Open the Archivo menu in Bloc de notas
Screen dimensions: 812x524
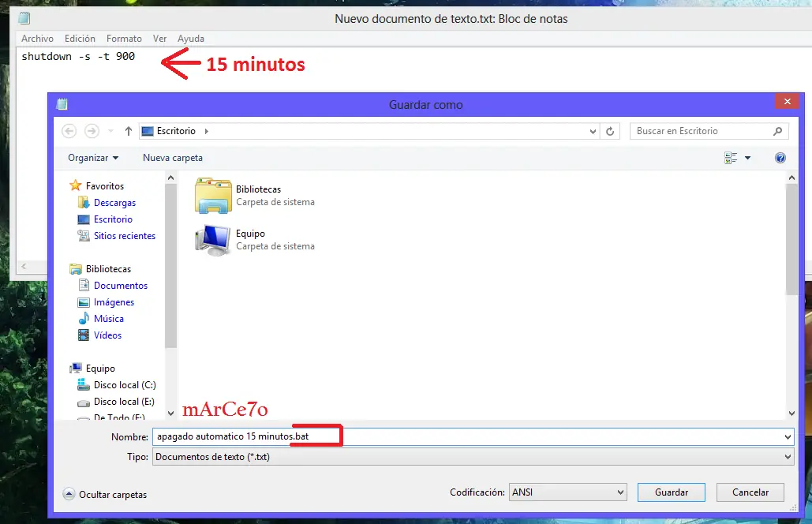(x=36, y=38)
